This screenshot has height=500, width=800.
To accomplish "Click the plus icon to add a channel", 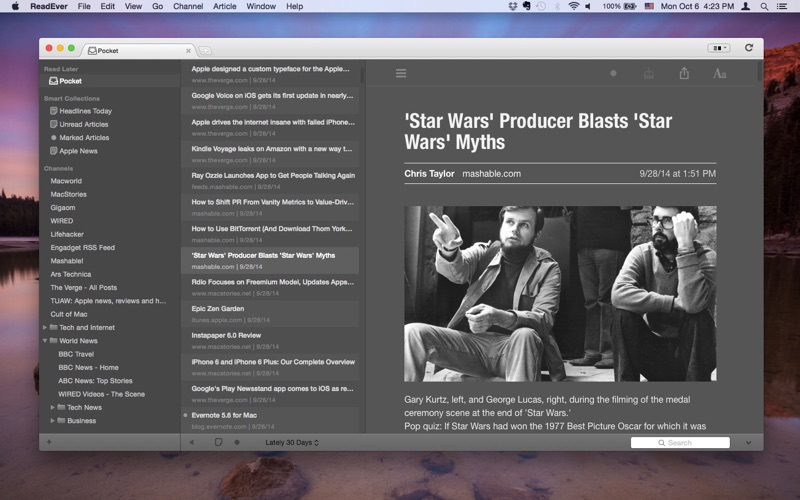I will pos(48,442).
